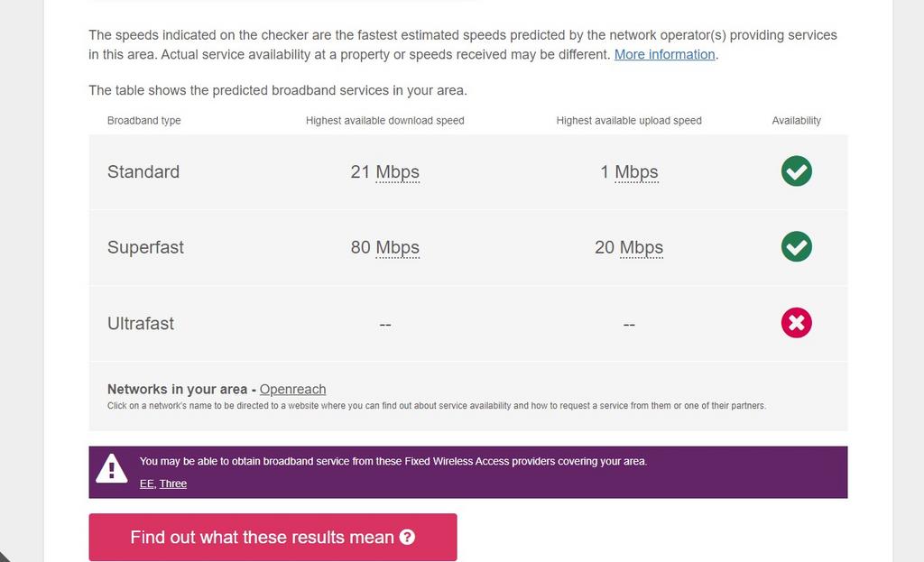Click Mbps abbreviation for Superfast 80 download

click(x=398, y=247)
